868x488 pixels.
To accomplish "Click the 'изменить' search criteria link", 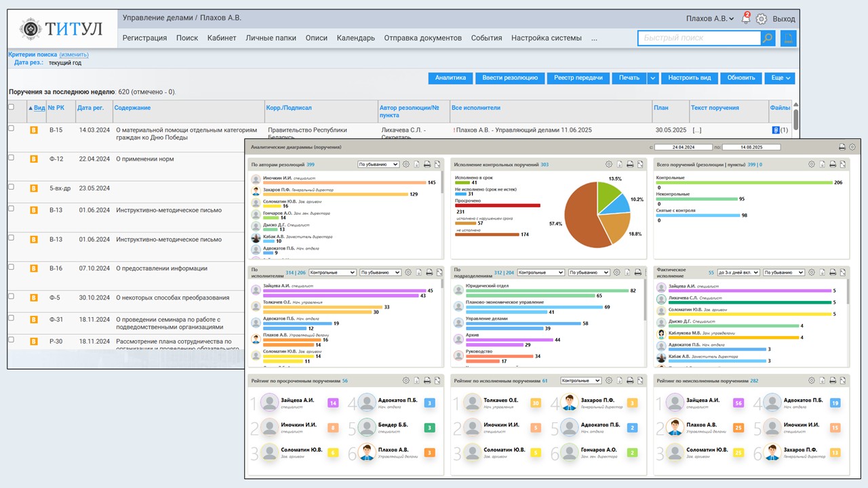I will tap(74, 54).
